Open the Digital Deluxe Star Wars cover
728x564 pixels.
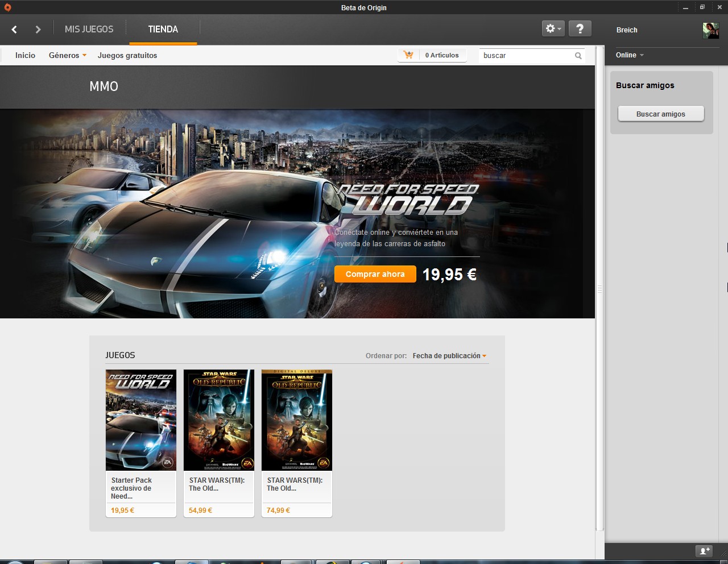tap(297, 420)
